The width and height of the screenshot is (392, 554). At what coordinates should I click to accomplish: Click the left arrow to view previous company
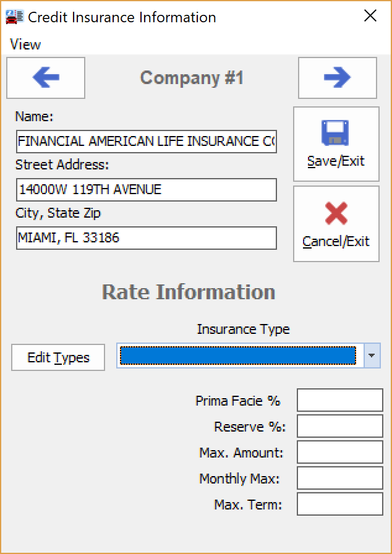point(45,77)
